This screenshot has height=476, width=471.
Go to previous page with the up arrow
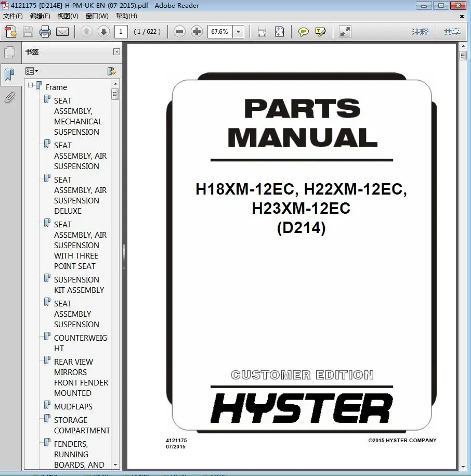[86, 32]
